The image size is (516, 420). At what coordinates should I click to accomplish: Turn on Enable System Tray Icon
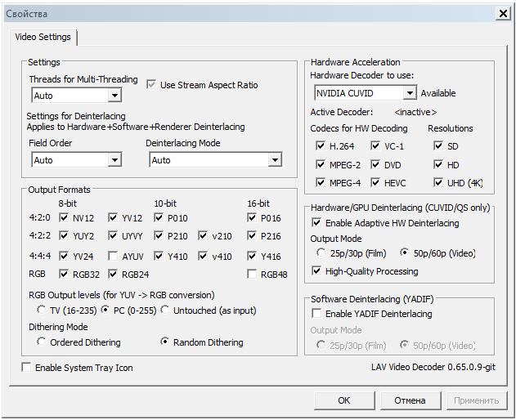point(27,368)
